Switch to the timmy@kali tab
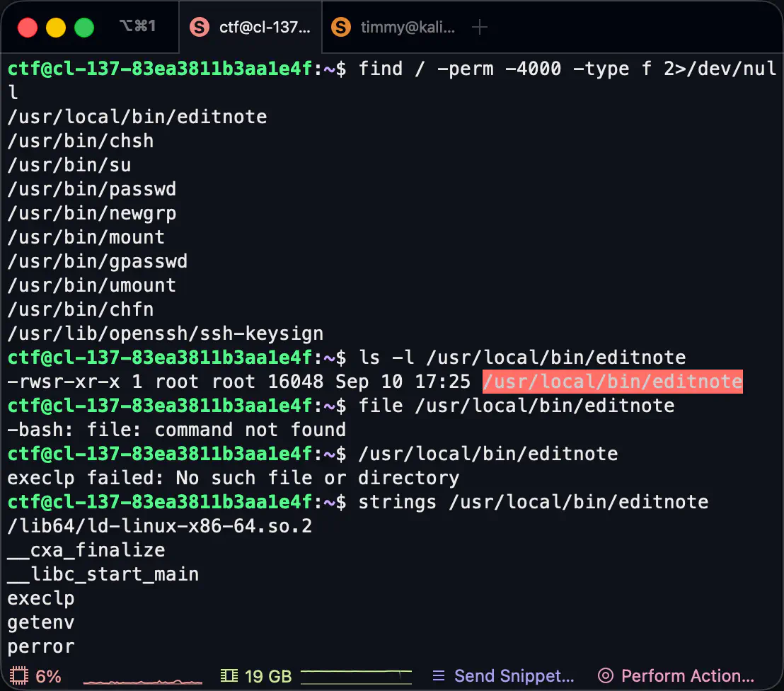This screenshot has width=784, height=691. coord(408,28)
